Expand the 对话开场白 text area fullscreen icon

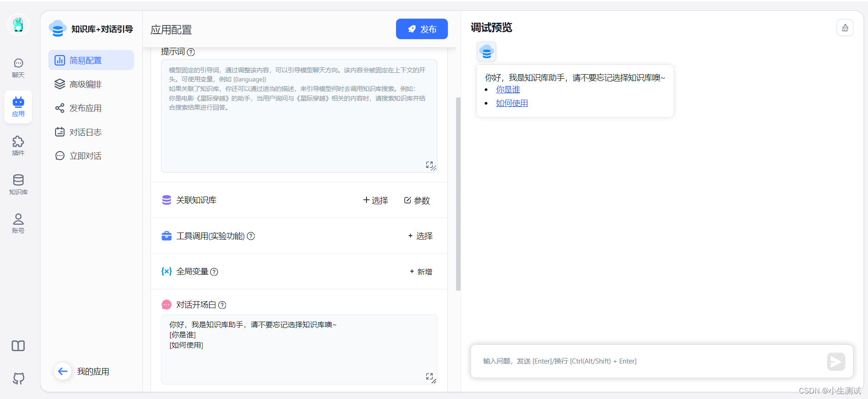click(x=429, y=376)
